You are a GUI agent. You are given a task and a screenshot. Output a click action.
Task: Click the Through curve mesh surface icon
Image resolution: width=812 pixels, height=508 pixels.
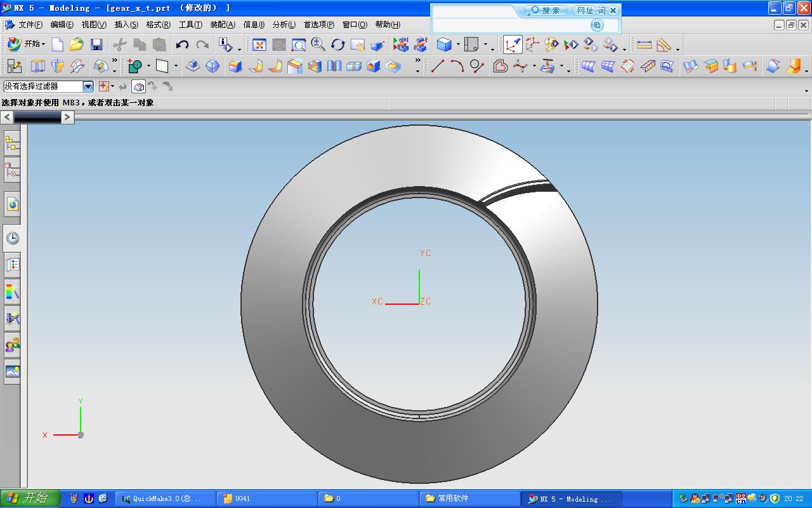(x=608, y=66)
